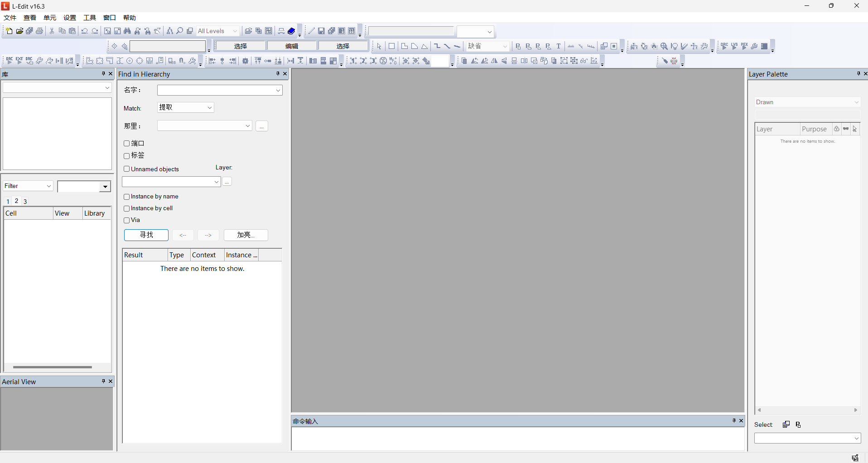Open the 单元 menu
Screen dimensions: 868x463
(x=50, y=18)
